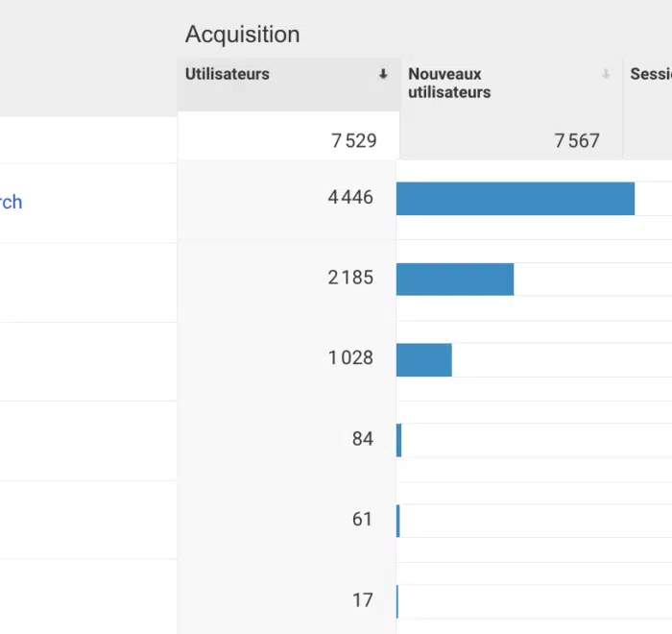Select the 2 185 users cell
Viewport: 672px width, 634px height.
click(x=349, y=278)
